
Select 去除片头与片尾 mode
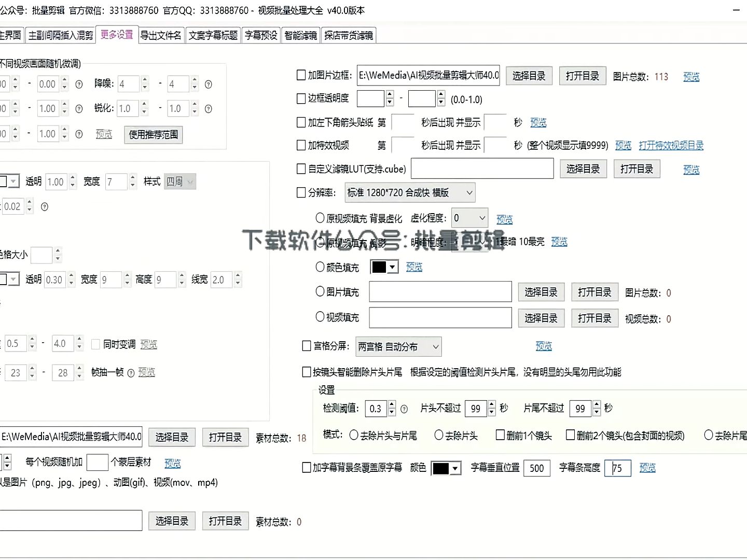tap(354, 435)
